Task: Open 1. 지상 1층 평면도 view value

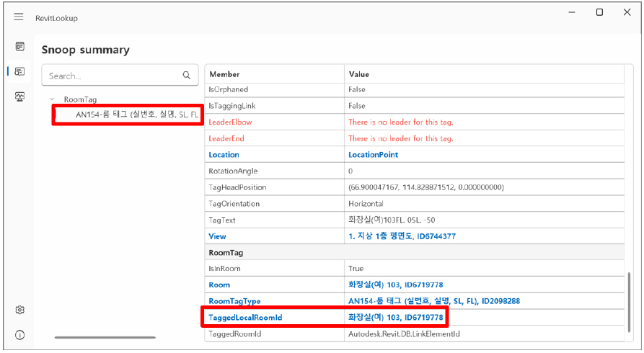Action: 402,236
